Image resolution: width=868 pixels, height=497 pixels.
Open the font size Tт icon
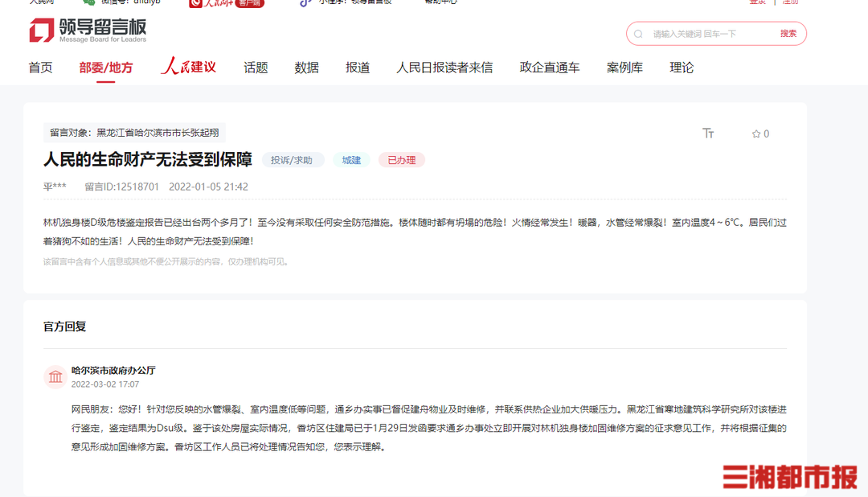(x=708, y=133)
